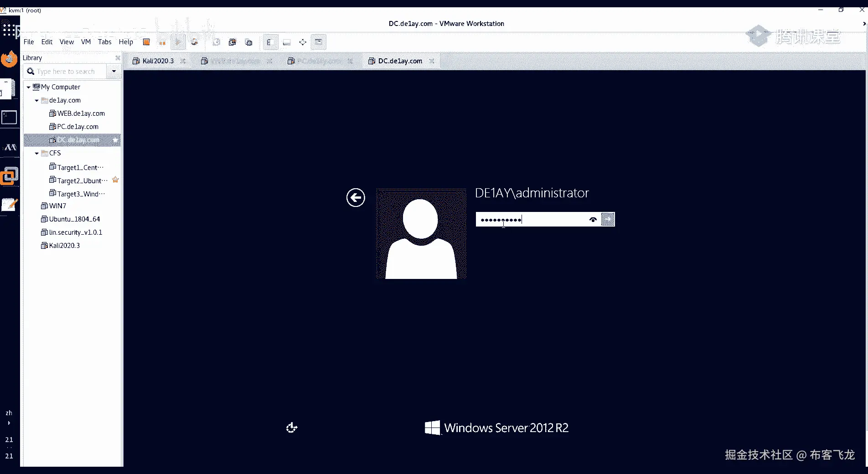Open the text editor from the dock
The image size is (868, 474).
tap(9, 205)
